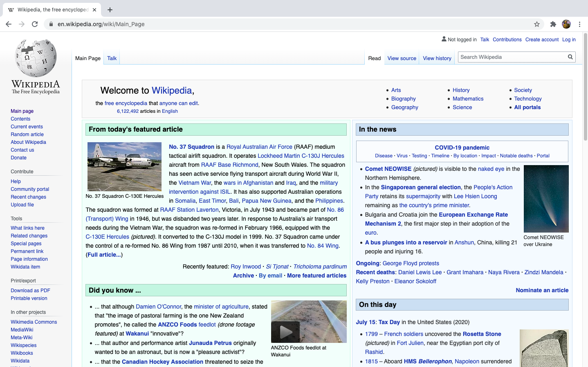
Task: Click the Wikipedia globe logo
Action: (36, 58)
